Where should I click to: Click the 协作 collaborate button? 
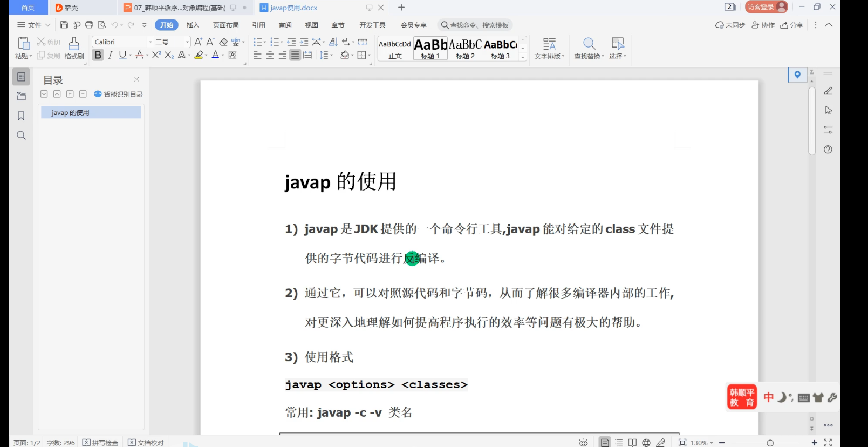coord(763,25)
